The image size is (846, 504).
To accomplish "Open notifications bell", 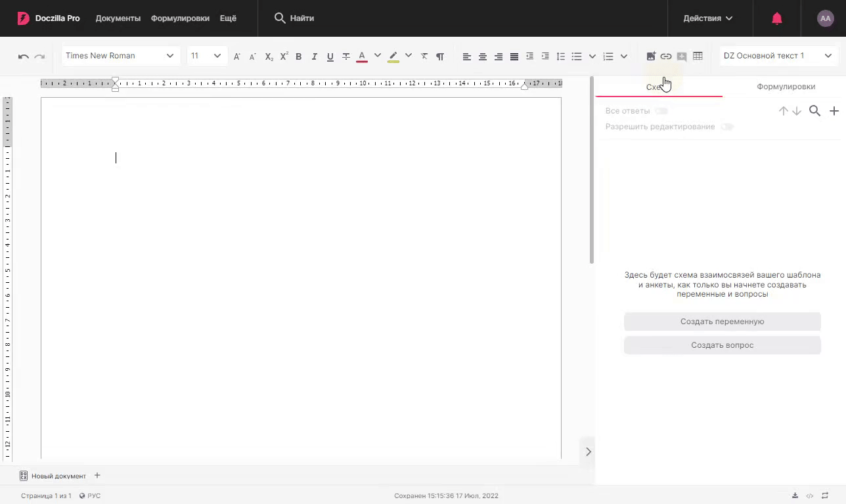I will [777, 18].
